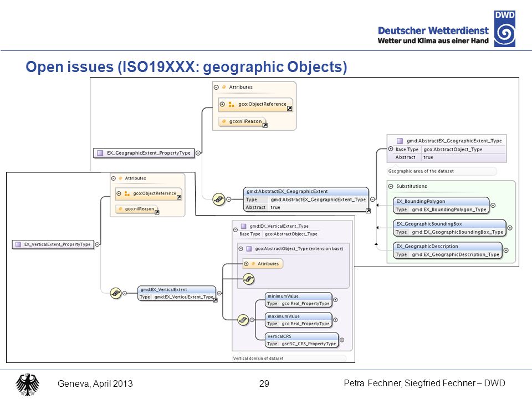The image size is (532, 399).
Task: Click the attribute-group icon of upper gco:ObjectReference
Action: (x=232, y=105)
